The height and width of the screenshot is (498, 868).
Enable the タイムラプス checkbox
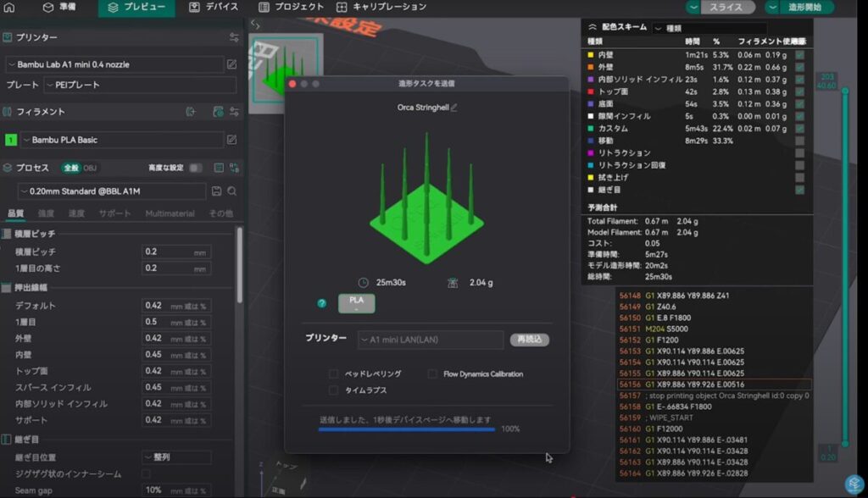pyautogui.click(x=334, y=390)
